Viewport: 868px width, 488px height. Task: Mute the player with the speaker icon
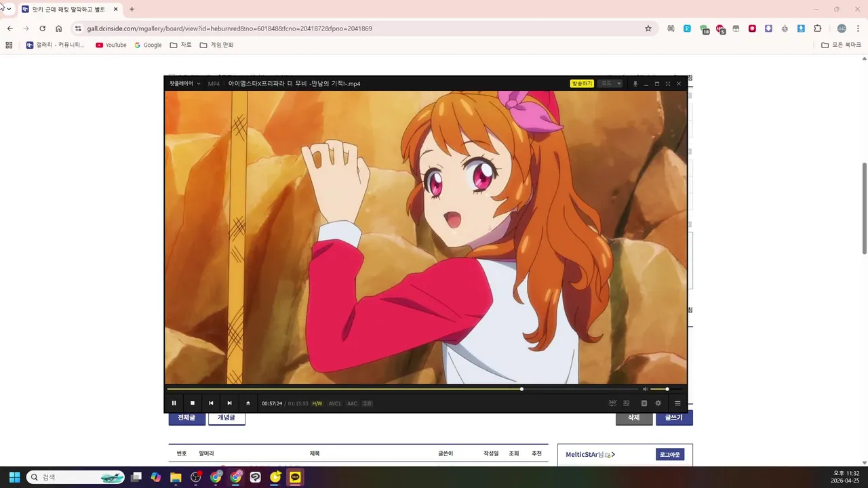(646, 389)
